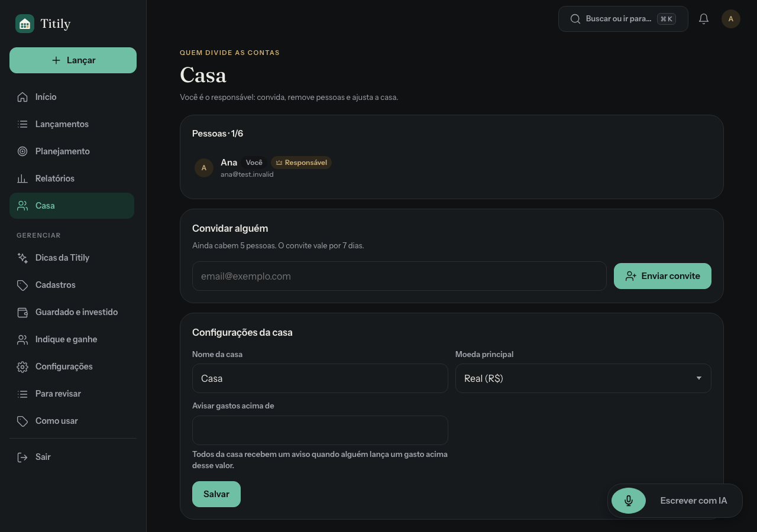The image size is (757, 532).
Task: Click the Início home icon
Action: coord(22,97)
